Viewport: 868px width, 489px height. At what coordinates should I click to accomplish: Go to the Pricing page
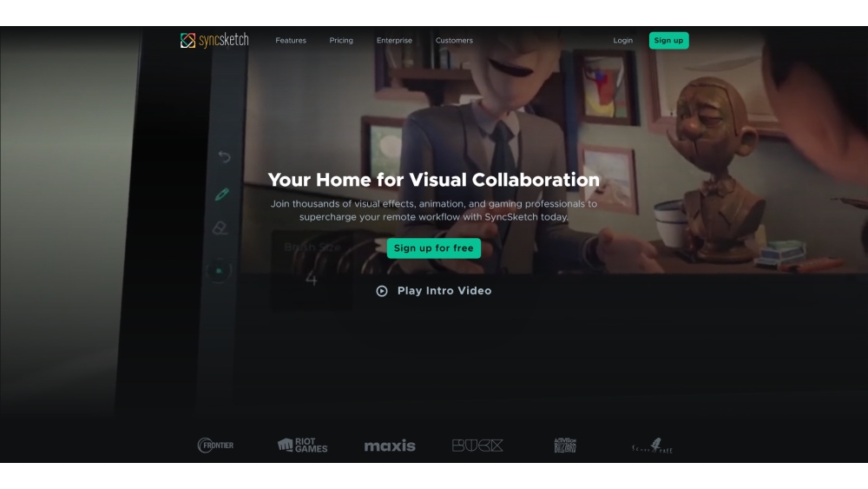tap(341, 41)
